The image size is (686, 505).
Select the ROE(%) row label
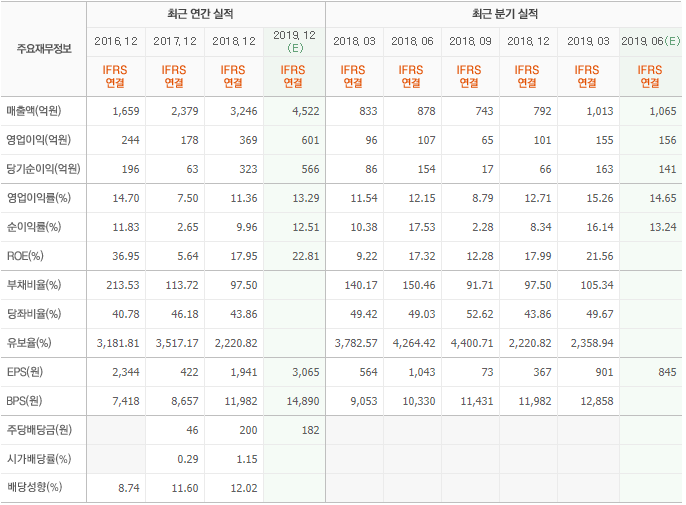coord(25,256)
